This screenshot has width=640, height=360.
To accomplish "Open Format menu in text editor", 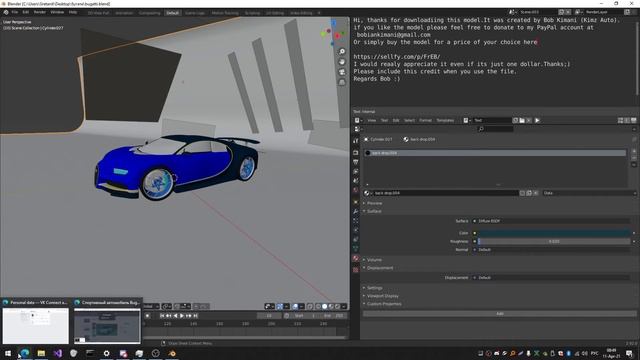I will 425,120.
